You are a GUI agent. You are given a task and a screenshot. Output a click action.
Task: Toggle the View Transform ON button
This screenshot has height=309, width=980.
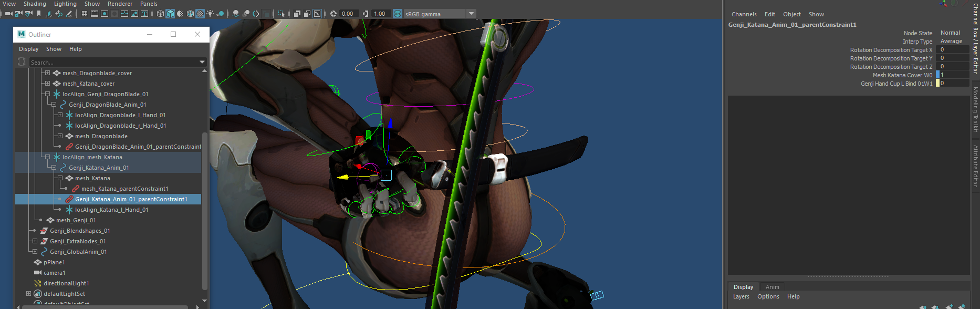398,14
